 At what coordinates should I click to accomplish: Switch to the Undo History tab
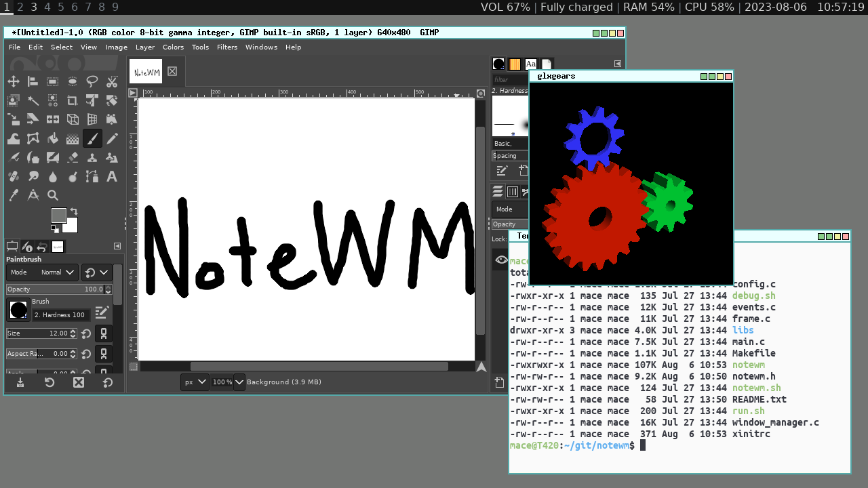pos(42,247)
